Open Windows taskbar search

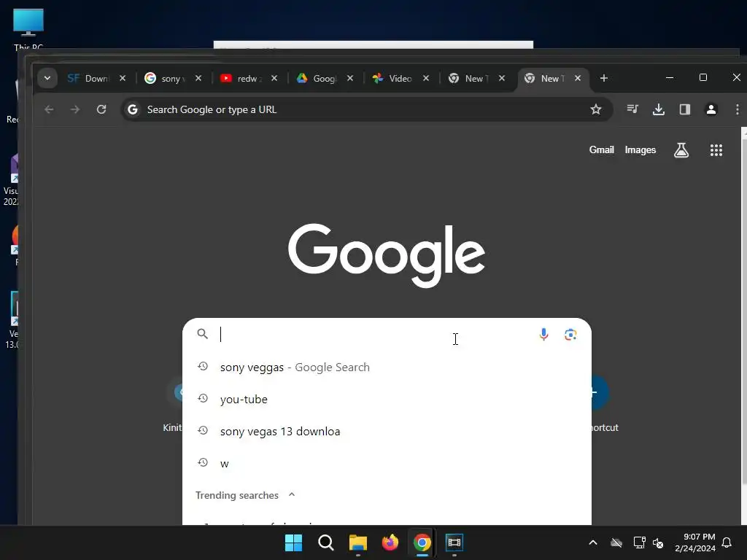[x=326, y=542]
